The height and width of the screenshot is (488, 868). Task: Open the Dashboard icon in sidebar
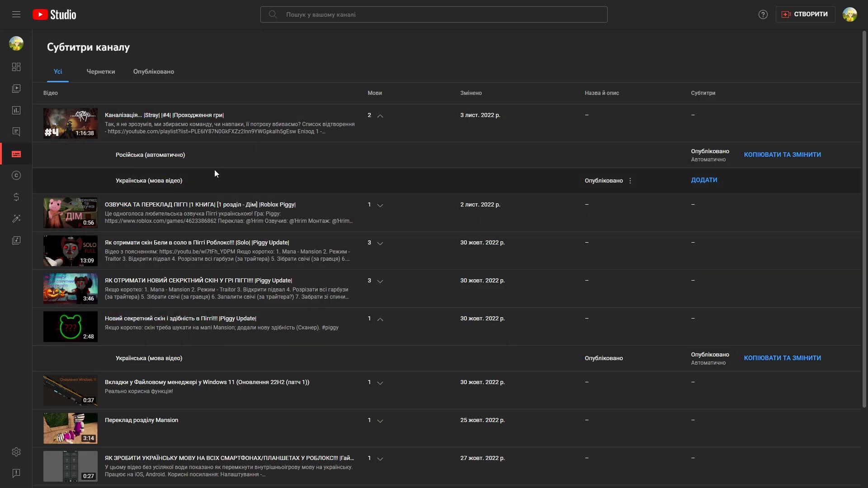pos(16,67)
